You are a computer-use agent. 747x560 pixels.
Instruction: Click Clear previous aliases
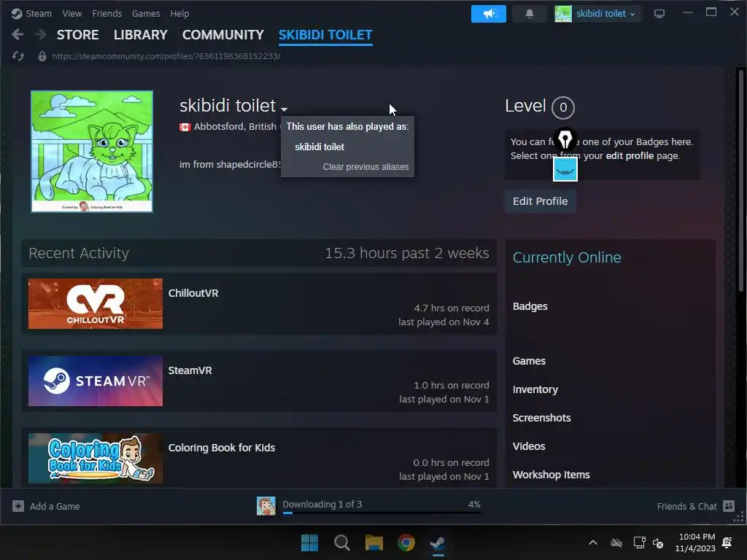tap(365, 167)
